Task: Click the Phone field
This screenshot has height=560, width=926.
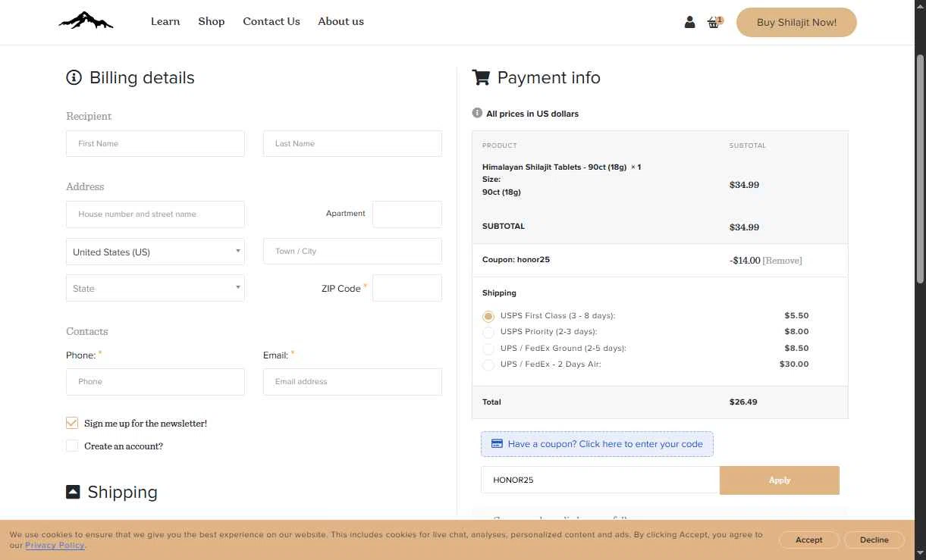Action: coord(155,382)
